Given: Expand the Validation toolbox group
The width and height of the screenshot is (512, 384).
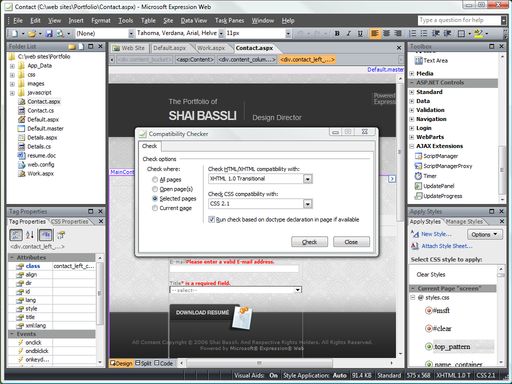Looking at the screenshot, I should coord(412,110).
